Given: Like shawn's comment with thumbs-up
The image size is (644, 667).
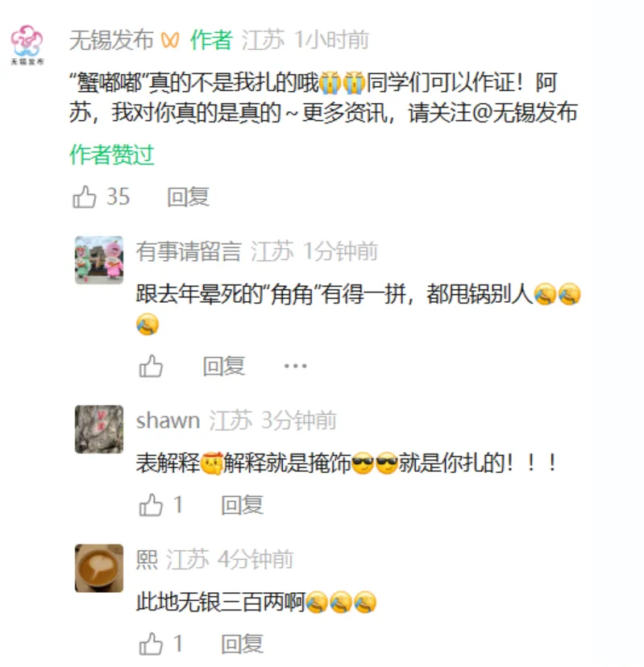Looking at the screenshot, I should click(151, 505).
